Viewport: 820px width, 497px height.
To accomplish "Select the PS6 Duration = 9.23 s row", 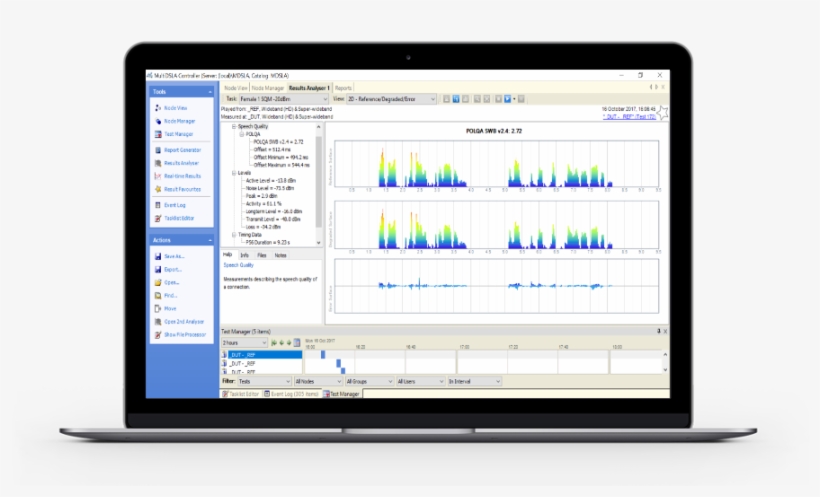I will coord(268,243).
